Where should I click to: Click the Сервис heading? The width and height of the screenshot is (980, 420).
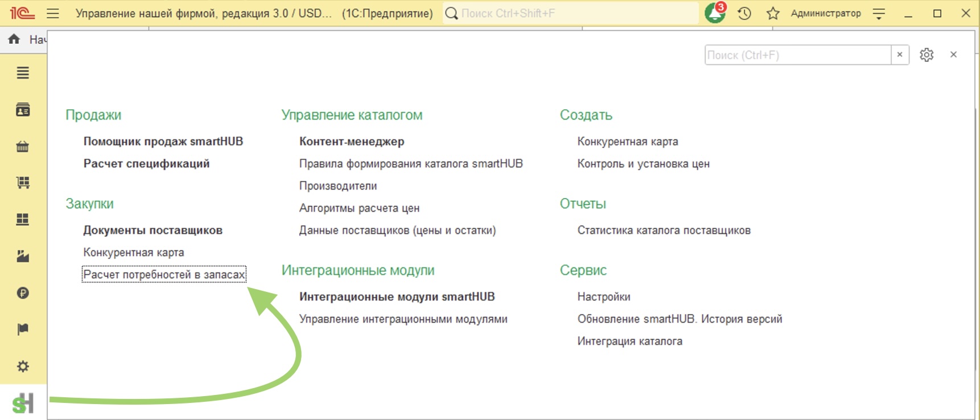[583, 270]
